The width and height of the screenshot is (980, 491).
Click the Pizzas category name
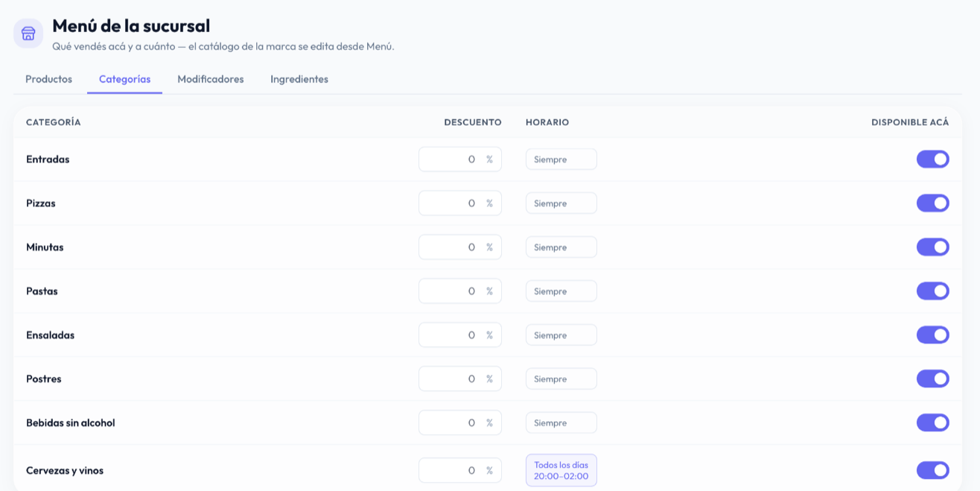41,203
